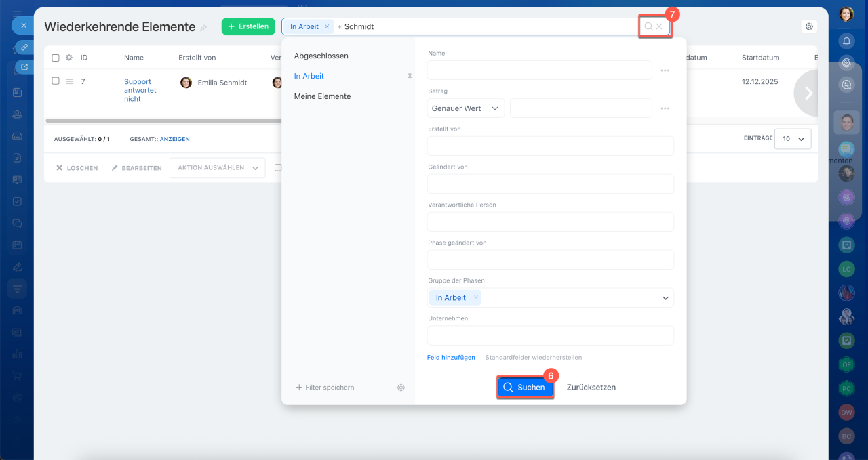Viewport: 868px width, 460px height.
Task: Select checkbox for row ID 7
Action: [56, 81]
